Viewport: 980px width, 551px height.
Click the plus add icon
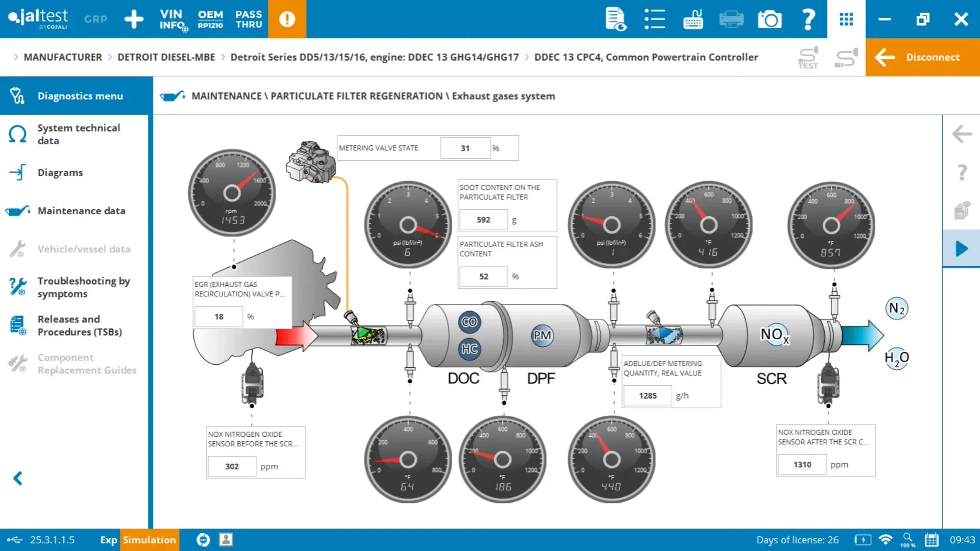pyautogui.click(x=134, y=19)
